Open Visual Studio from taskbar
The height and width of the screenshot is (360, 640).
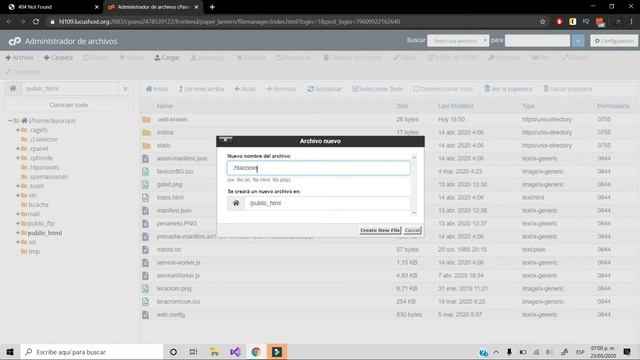[x=235, y=352]
